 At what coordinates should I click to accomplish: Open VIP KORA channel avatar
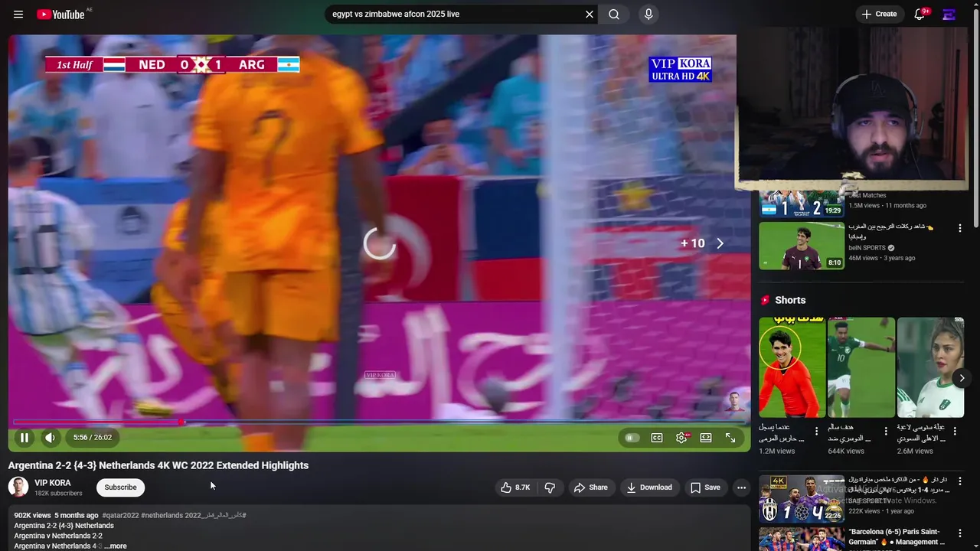tap(18, 487)
